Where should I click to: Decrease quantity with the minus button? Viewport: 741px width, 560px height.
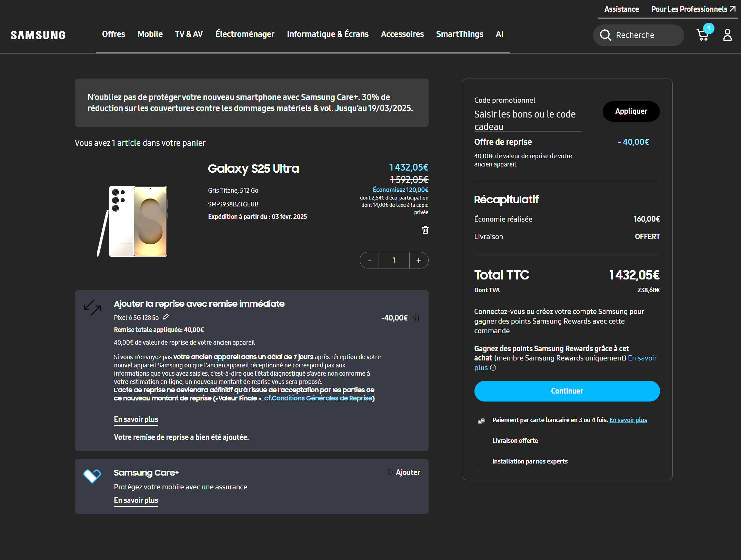tap(369, 260)
